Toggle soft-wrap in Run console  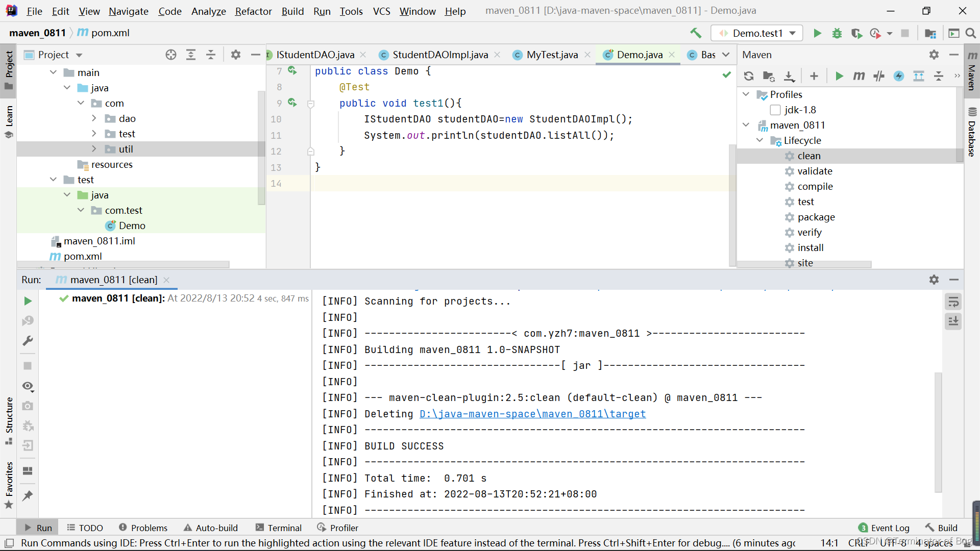(953, 302)
